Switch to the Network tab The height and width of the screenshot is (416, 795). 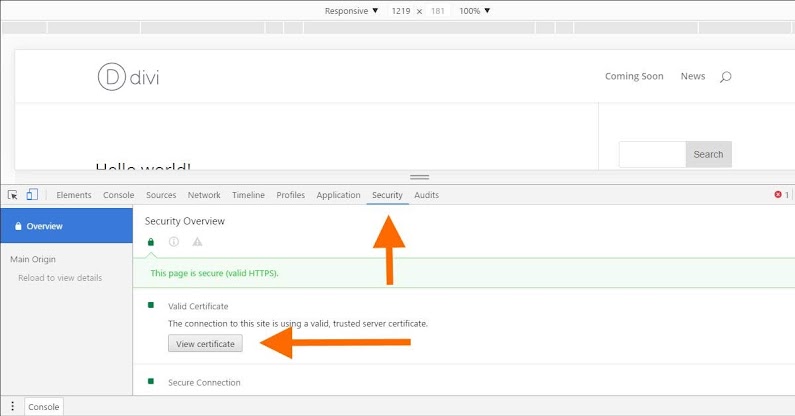tap(204, 195)
